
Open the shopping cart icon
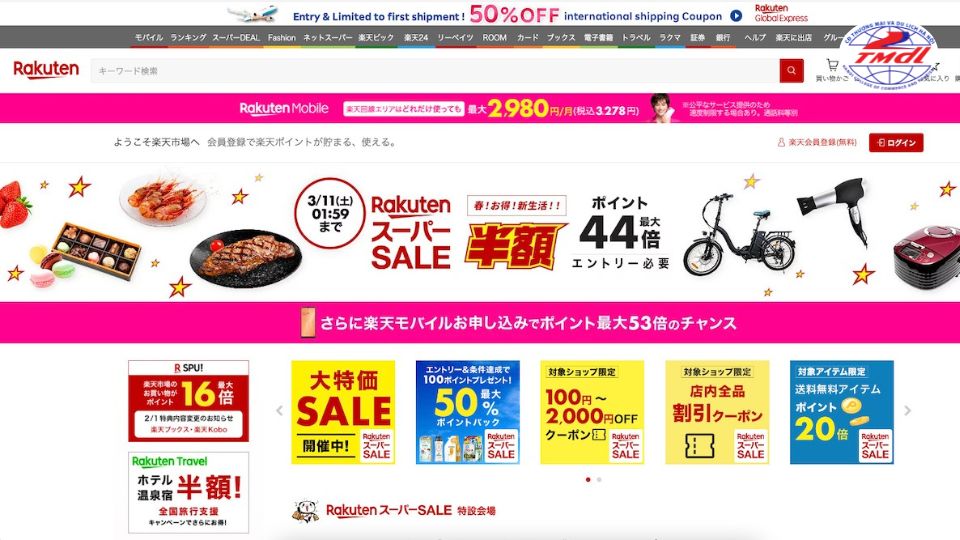click(x=831, y=65)
